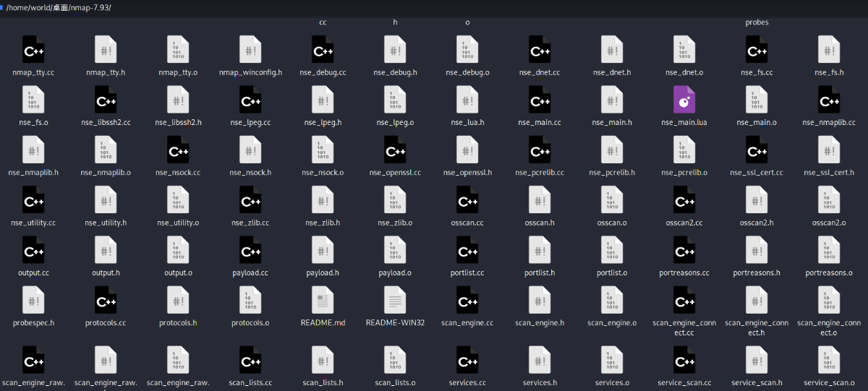Open the service_scan.cc C++ file
The width and height of the screenshot is (868, 391).
(x=684, y=360)
